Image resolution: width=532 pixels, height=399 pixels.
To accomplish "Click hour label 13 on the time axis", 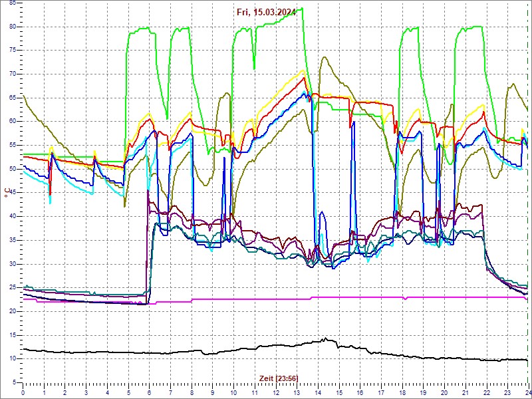I will click(x=297, y=392).
